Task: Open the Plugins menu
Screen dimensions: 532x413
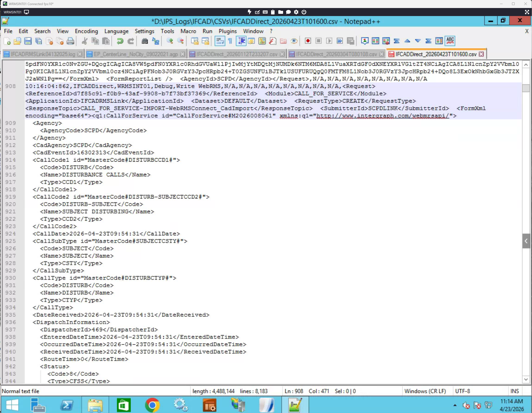Action: 228,31
